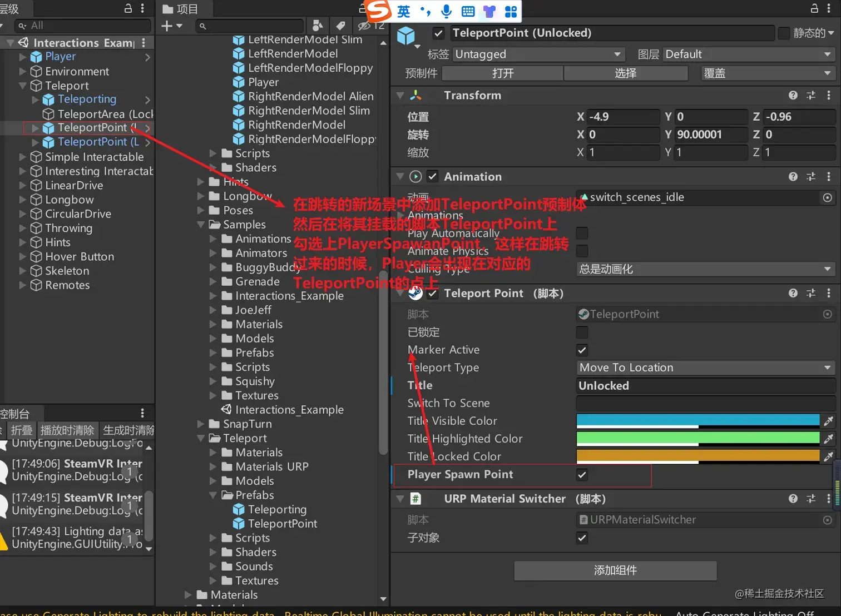Collapse the Samples folder in Project
The width and height of the screenshot is (841, 616).
click(x=201, y=225)
